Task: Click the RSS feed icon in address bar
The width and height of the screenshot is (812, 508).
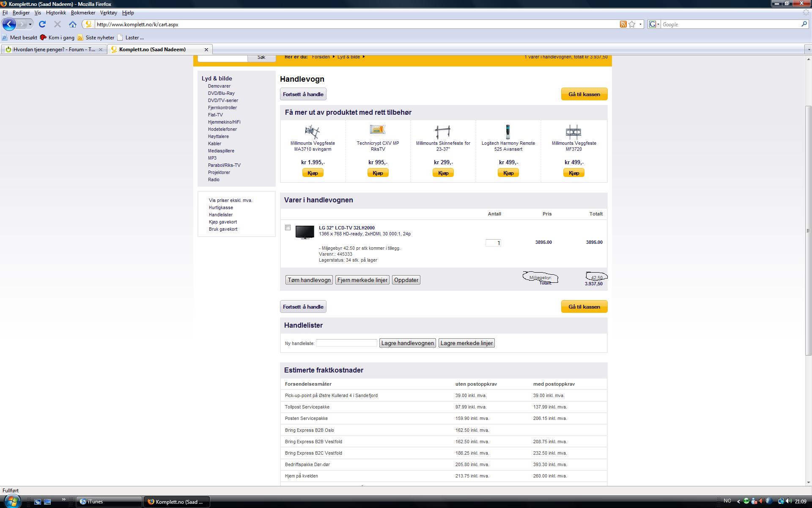Action: 623,24
